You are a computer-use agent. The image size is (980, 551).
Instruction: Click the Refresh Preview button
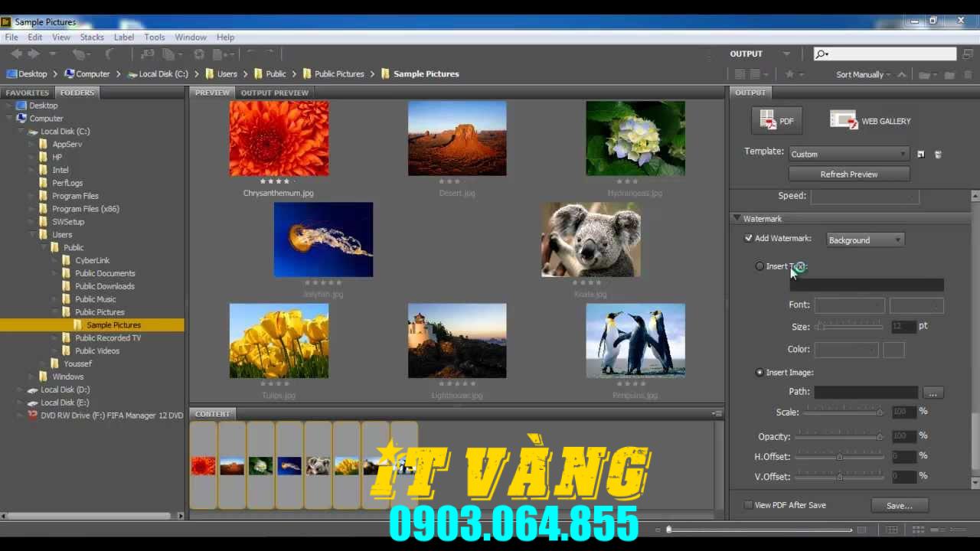pos(848,174)
